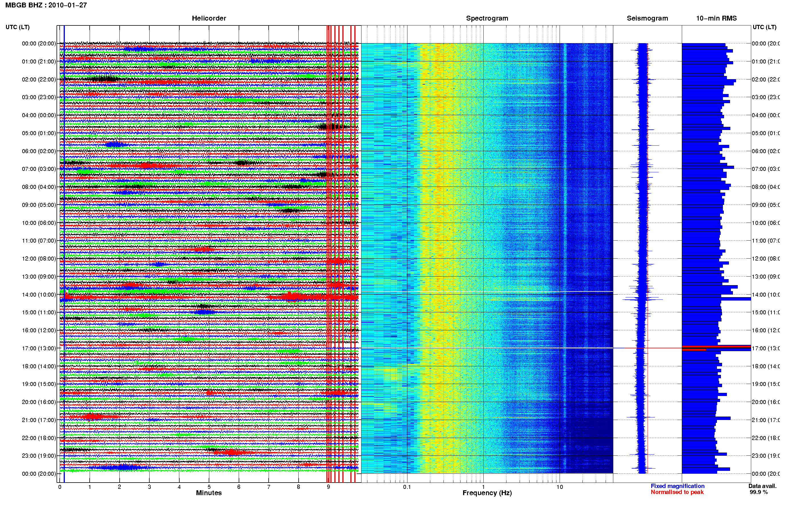Click left-axis time label 06:00 (02:00)
The width and height of the screenshot is (812, 508).
click(39, 151)
